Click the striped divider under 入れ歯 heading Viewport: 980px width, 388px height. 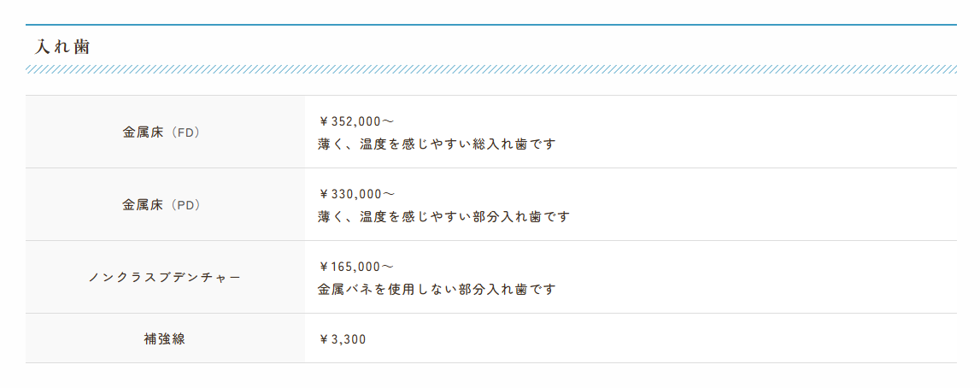coord(490,69)
